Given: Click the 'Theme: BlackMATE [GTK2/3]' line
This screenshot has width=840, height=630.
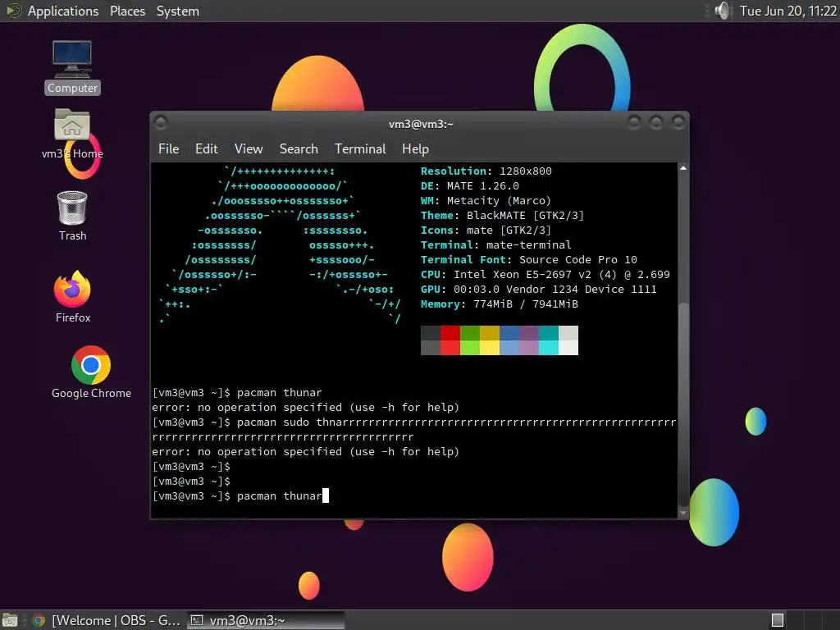Looking at the screenshot, I should [503, 216].
